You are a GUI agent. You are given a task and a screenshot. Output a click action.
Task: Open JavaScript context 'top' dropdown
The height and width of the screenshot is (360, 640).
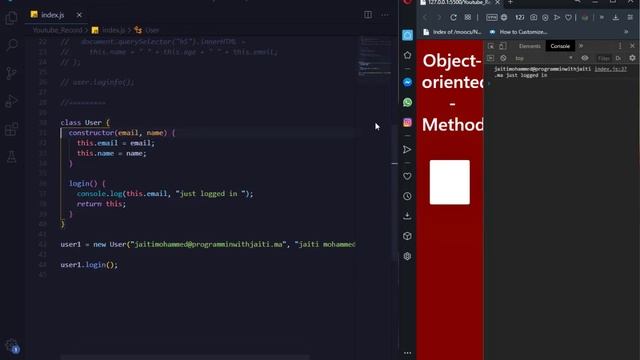pyautogui.click(x=543, y=58)
